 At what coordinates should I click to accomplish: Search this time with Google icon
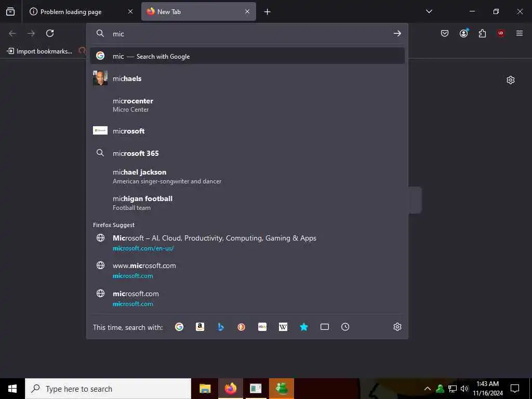tap(179, 327)
